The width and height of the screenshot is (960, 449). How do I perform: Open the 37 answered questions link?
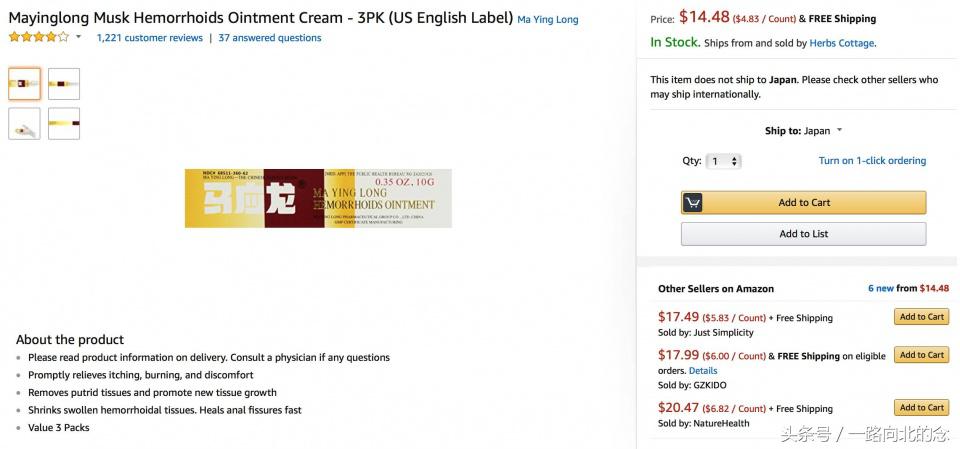point(270,38)
